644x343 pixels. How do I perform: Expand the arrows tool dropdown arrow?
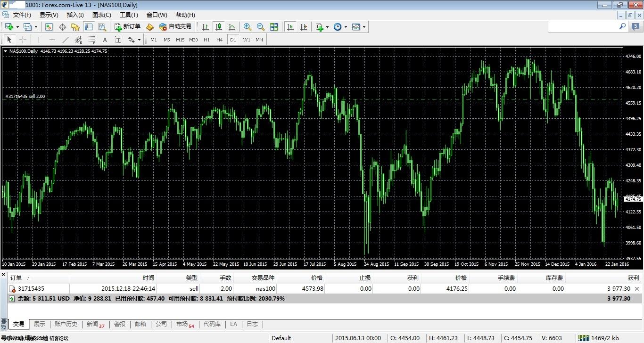coord(139,40)
